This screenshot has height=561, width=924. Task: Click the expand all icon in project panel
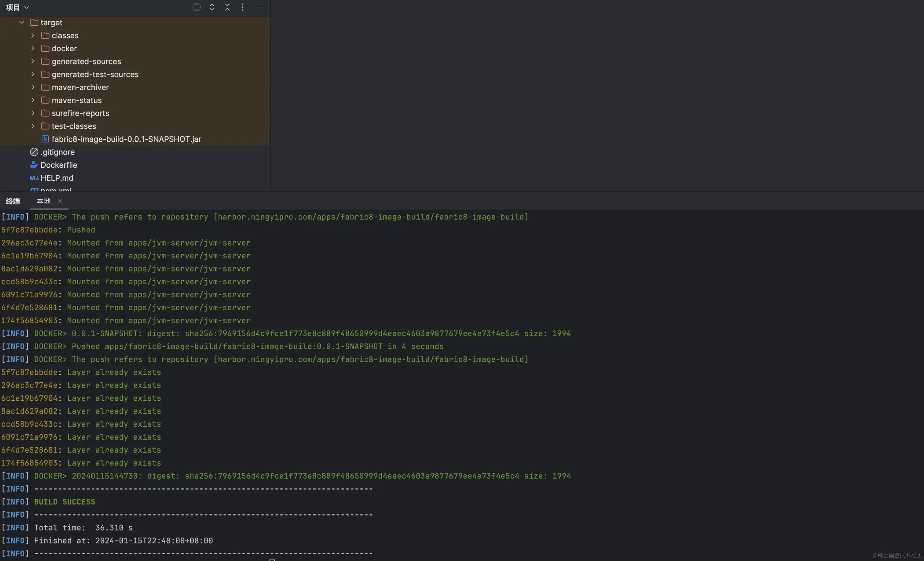212,7
